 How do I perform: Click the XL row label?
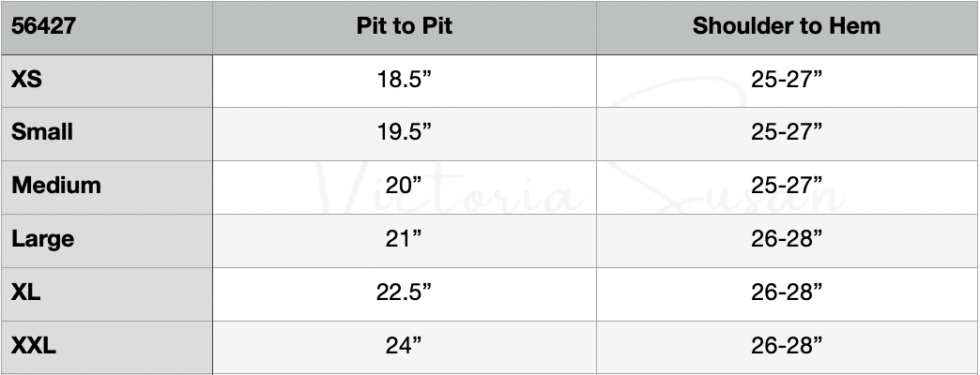[26, 292]
